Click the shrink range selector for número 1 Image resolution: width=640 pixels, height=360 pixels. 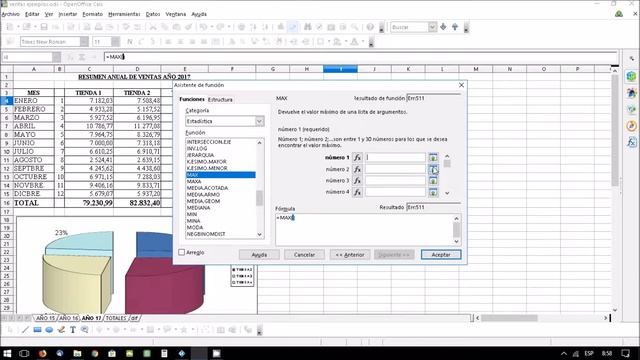(433, 158)
